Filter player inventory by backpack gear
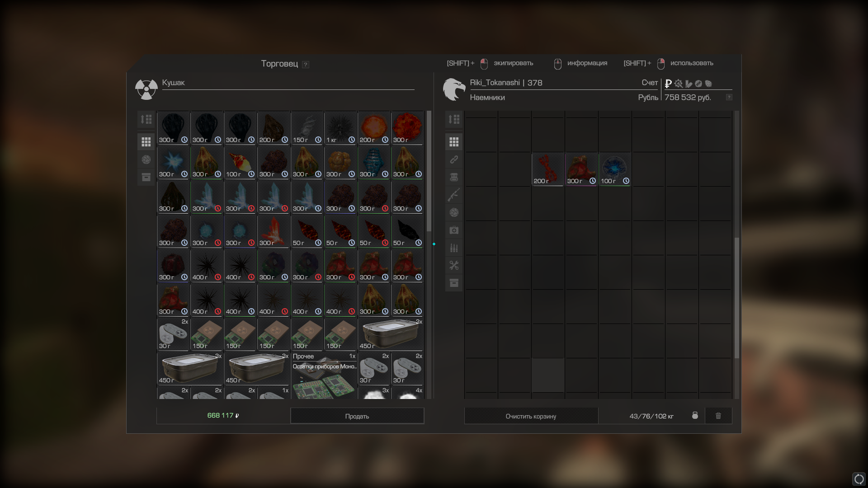868x488 pixels. pos(454,177)
